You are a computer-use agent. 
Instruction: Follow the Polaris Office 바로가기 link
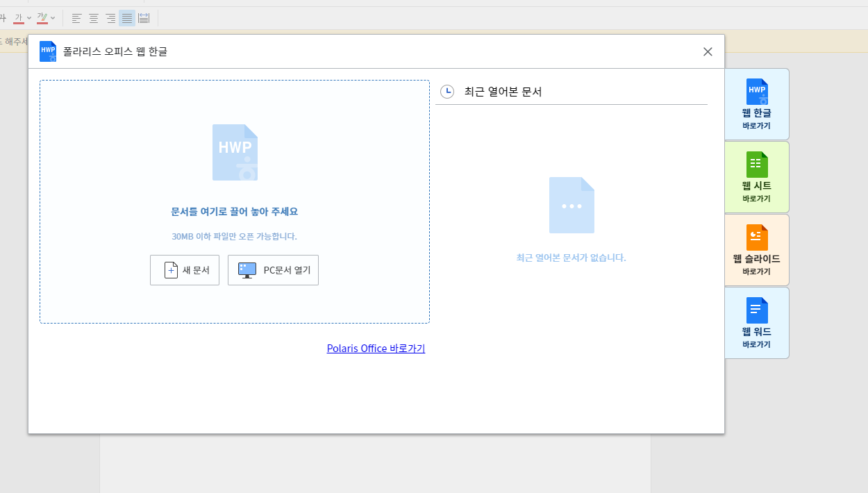[376, 349]
